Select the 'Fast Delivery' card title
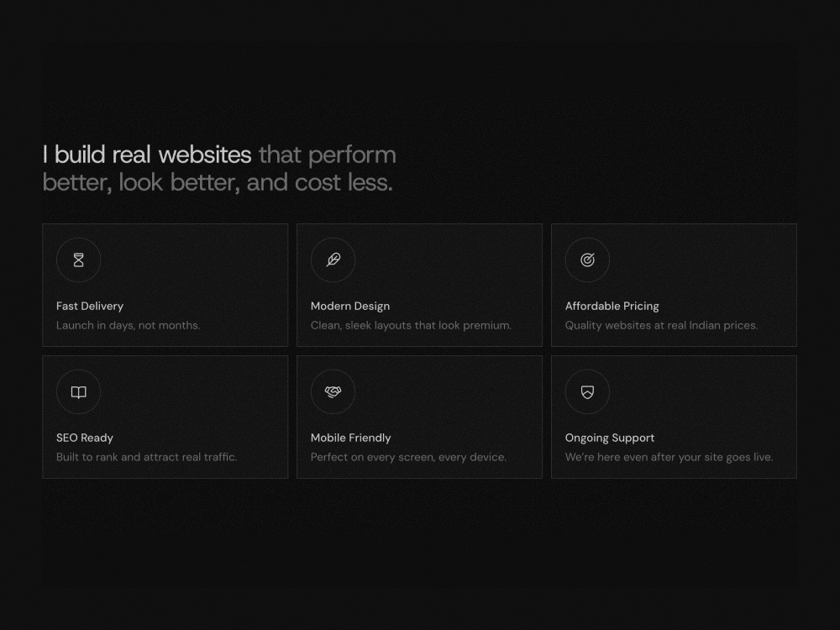Screen dimensions: 840x630 (x=90, y=306)
